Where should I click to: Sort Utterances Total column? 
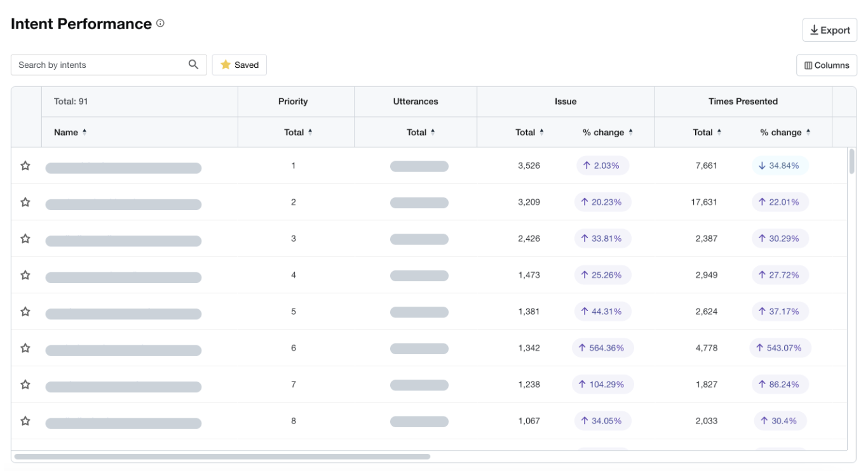[433, 132]
